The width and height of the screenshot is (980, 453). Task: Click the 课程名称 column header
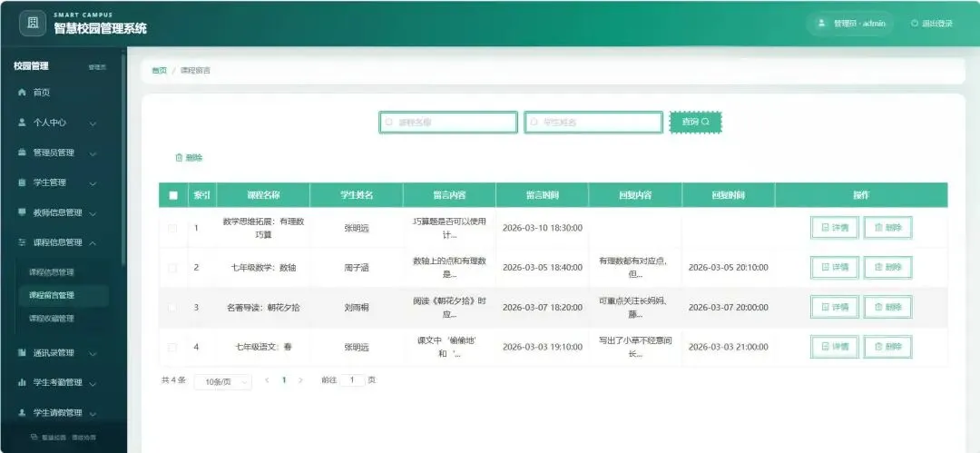[263, 195]
